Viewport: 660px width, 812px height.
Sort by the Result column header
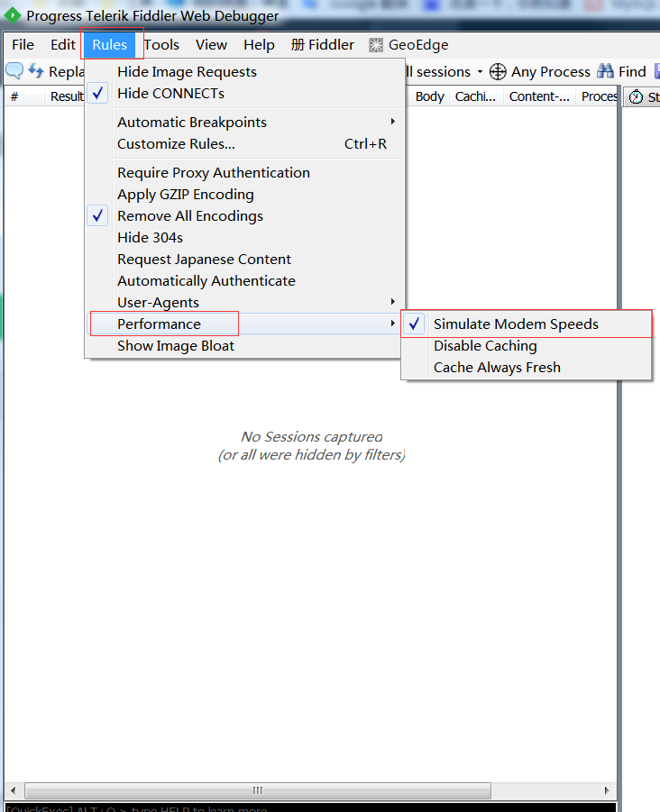(64, 96)
